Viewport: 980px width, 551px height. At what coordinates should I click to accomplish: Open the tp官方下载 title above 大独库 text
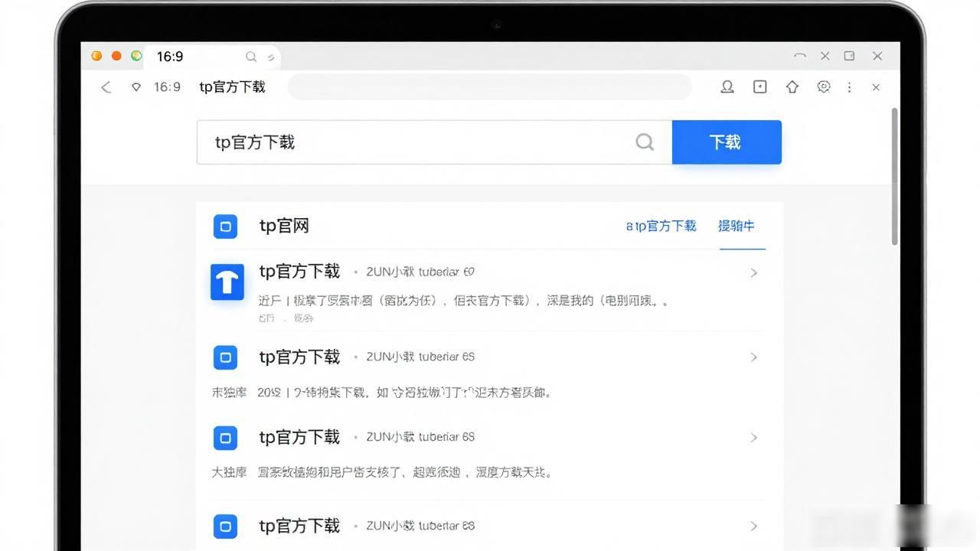[x=299, y=437]
